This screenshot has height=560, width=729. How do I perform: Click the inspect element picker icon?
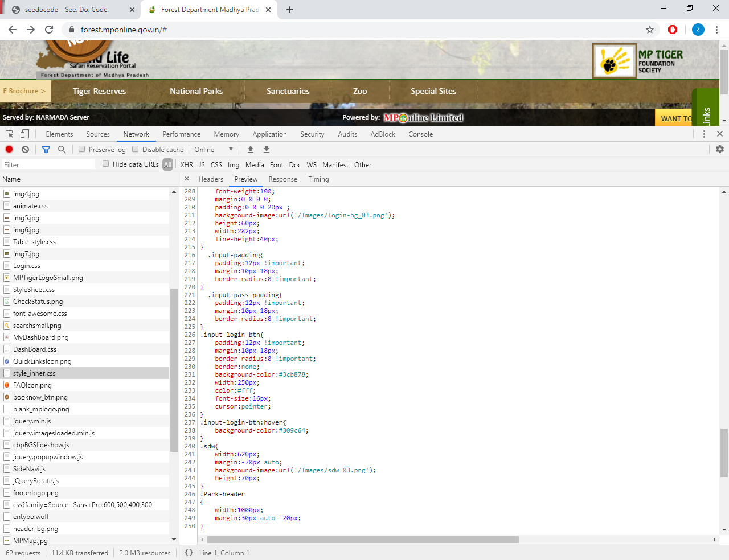click(9, 134)
